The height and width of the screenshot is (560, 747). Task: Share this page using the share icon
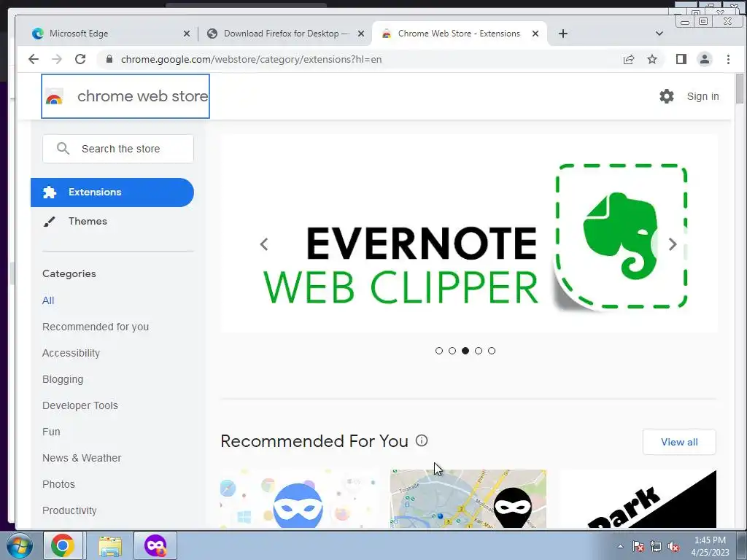coord(629,59)
